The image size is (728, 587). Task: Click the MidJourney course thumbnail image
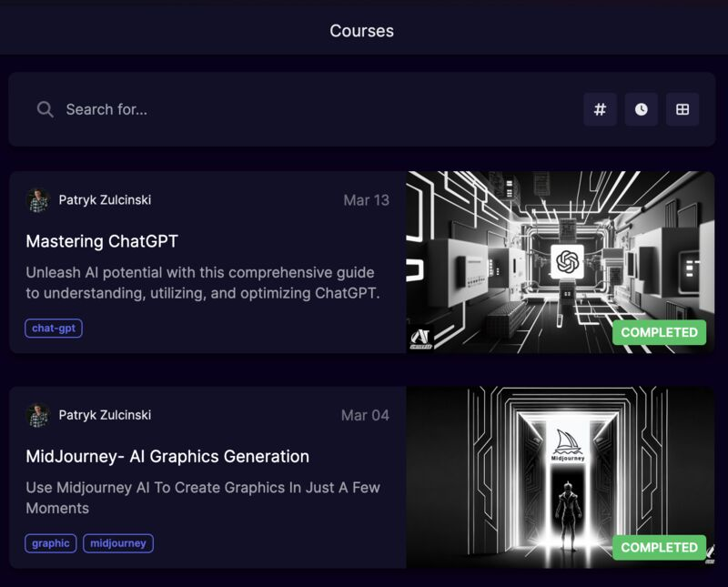coord(560,478)
